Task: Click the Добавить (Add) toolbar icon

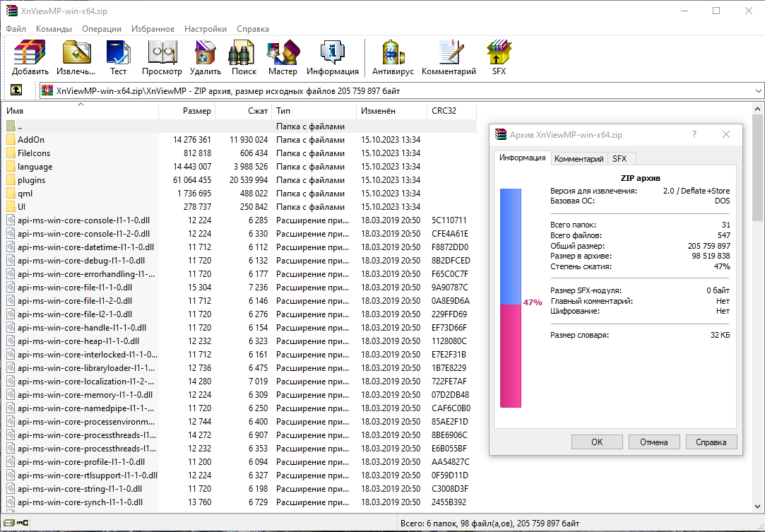Action: pyautogui.click(x=30, y=52)
